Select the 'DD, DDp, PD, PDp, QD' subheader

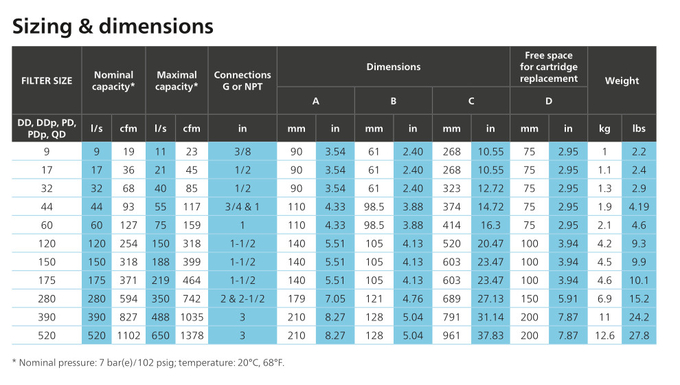pyautogui.click(x=46, y=128)
